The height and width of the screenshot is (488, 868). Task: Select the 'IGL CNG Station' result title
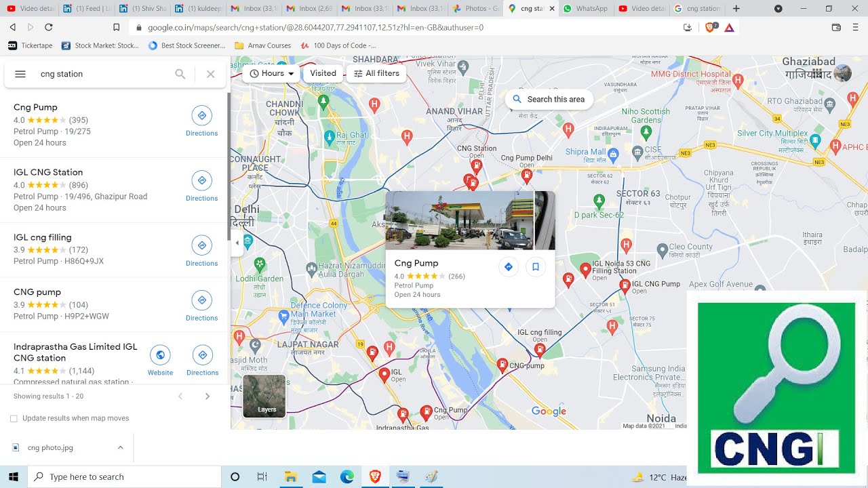pos(48,172)
